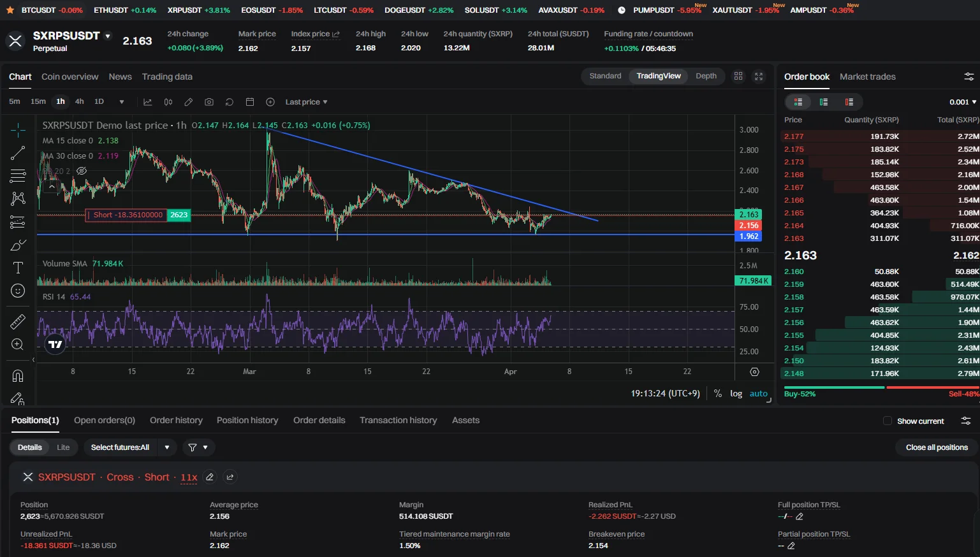
Task: Select the trend line drawing tool
Action: point(18,153)
